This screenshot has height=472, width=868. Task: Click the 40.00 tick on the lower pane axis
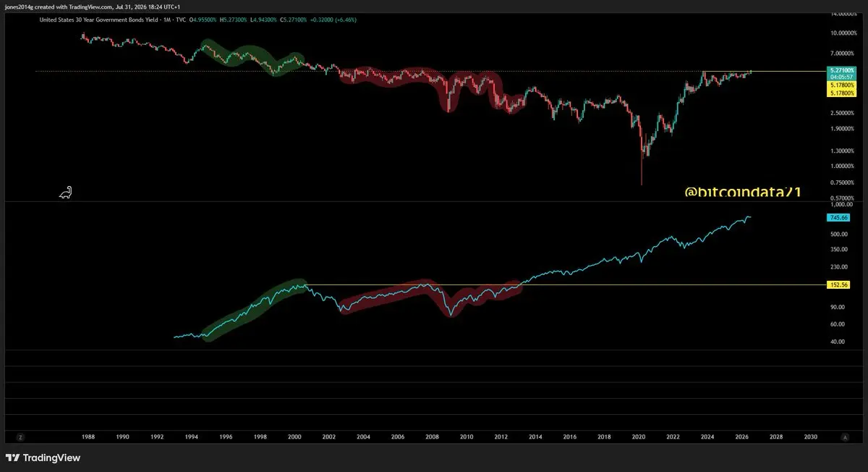point(838,342)
